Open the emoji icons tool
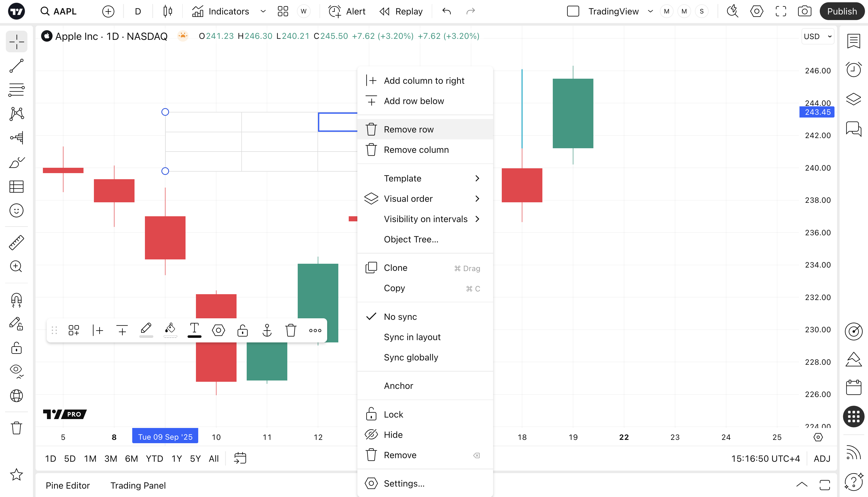 click(x=16, y=211)
